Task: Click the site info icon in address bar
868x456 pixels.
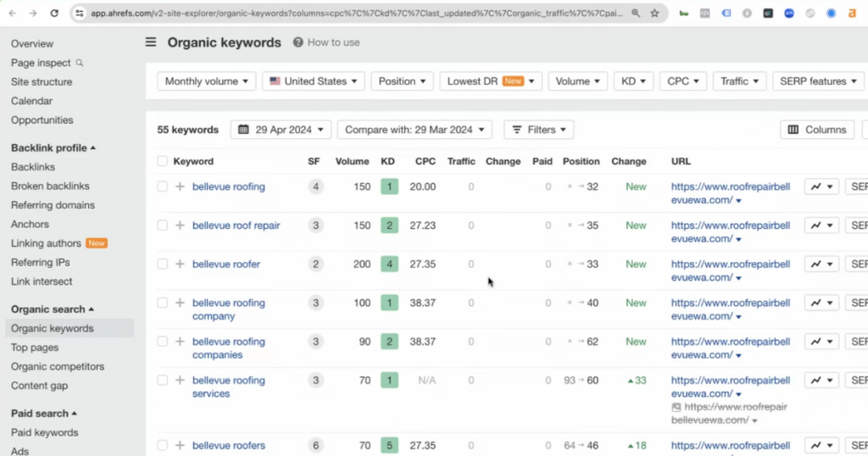Action: pyautogui.click(x=80, y=14)
